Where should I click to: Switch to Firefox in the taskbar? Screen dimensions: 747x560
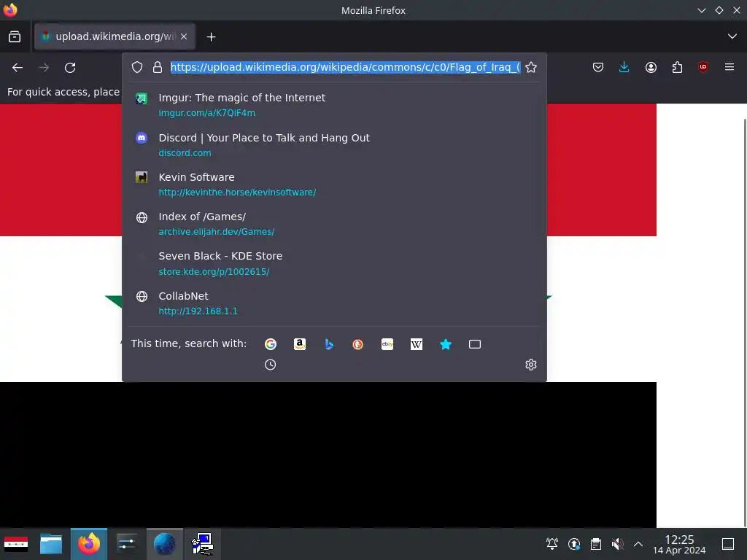tap(89, 544)
